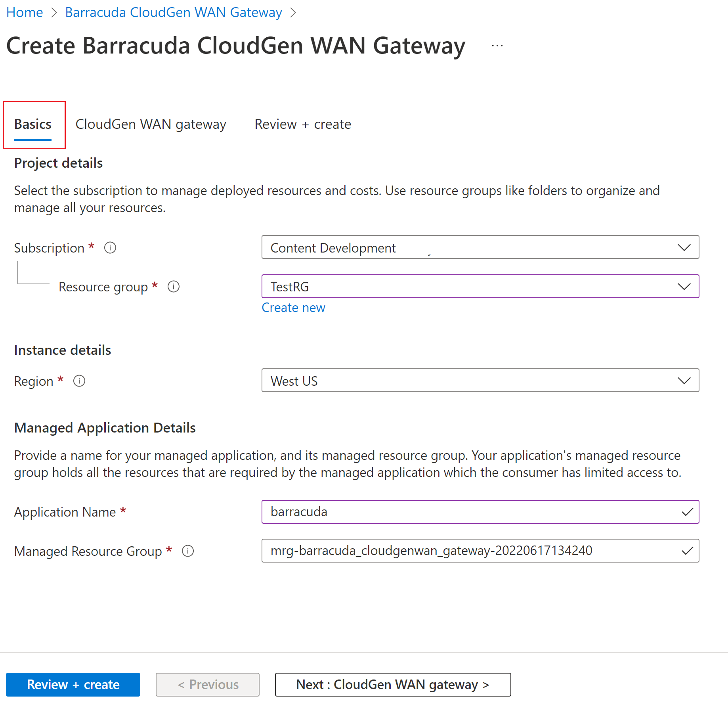Screen dimensions: 728x714
Task: Click the Managed Resource Group field label
Action: [88, 551]
